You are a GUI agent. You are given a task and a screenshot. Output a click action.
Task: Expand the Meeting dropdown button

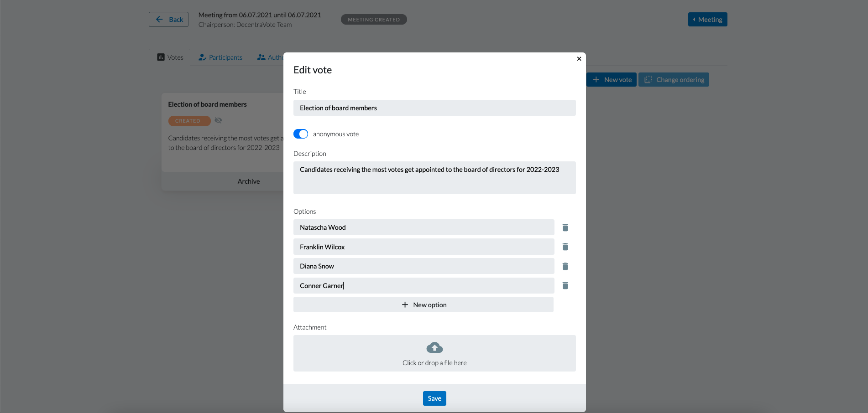coord(707,20)
